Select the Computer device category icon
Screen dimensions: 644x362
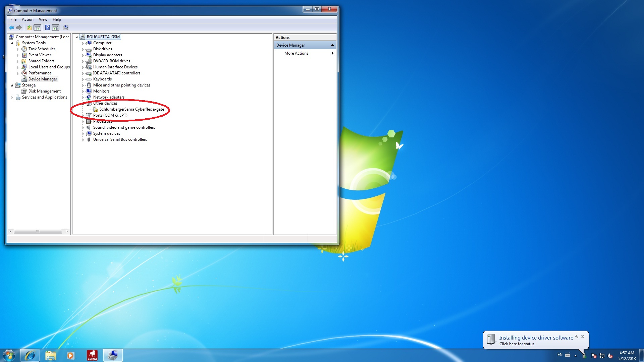tap(89, 43)
